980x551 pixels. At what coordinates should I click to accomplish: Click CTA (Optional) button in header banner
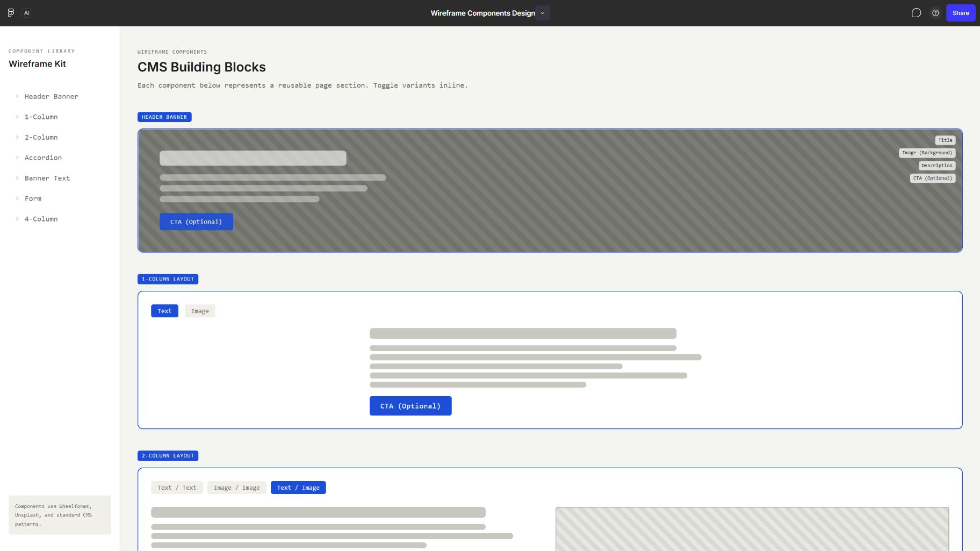196,221
